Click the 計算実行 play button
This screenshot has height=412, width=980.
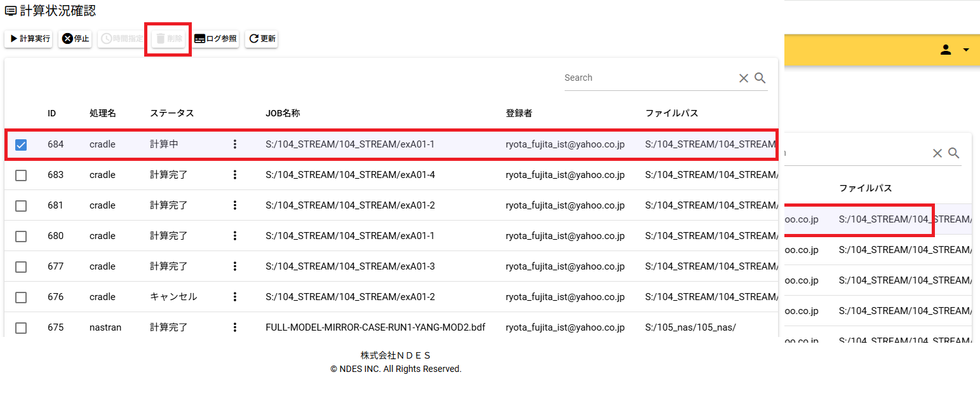coord(29,39)
